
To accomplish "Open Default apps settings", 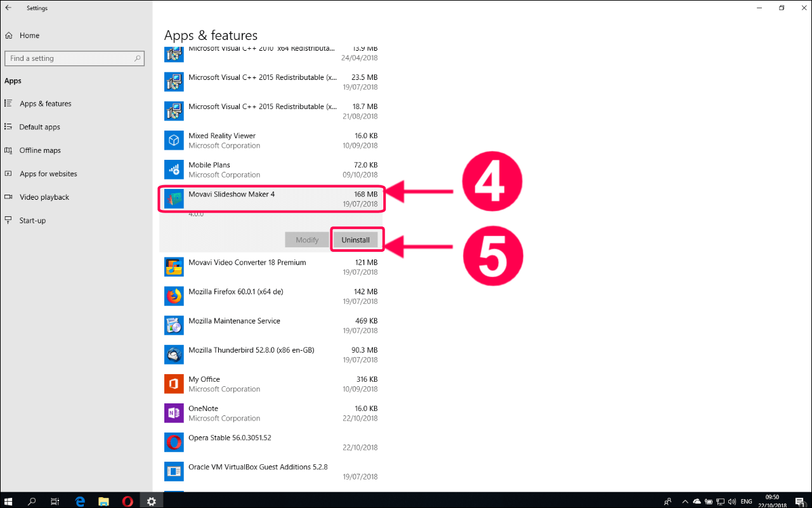I will 40,127.
